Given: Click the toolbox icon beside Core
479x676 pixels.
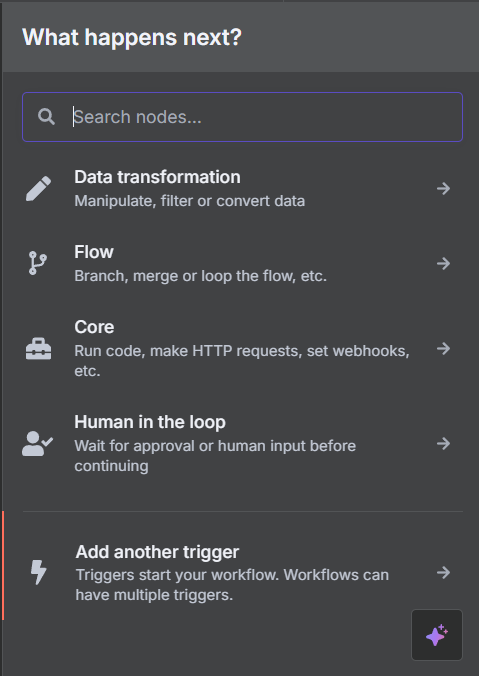Looking at the screenshot, I should tap(38, 349).
